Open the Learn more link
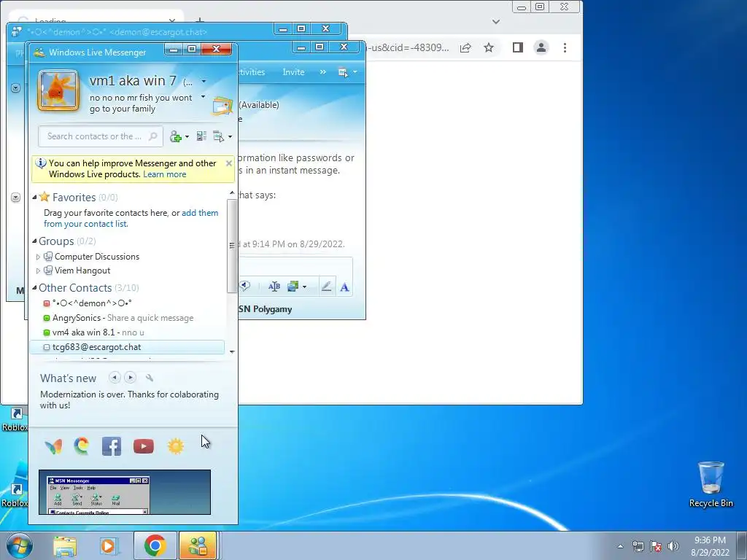 pyautogui.click(x=164, y=174)
